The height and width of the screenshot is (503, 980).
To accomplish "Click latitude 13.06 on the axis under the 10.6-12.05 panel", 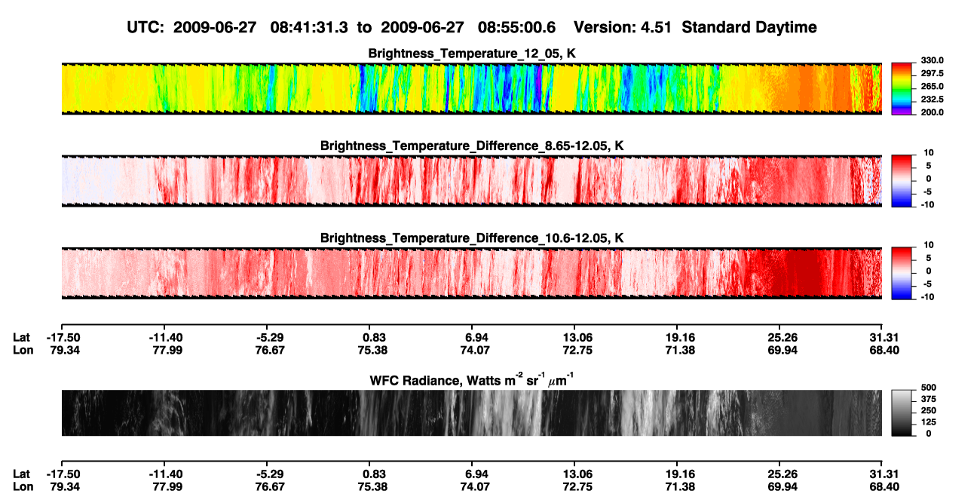I will point(574,337).
